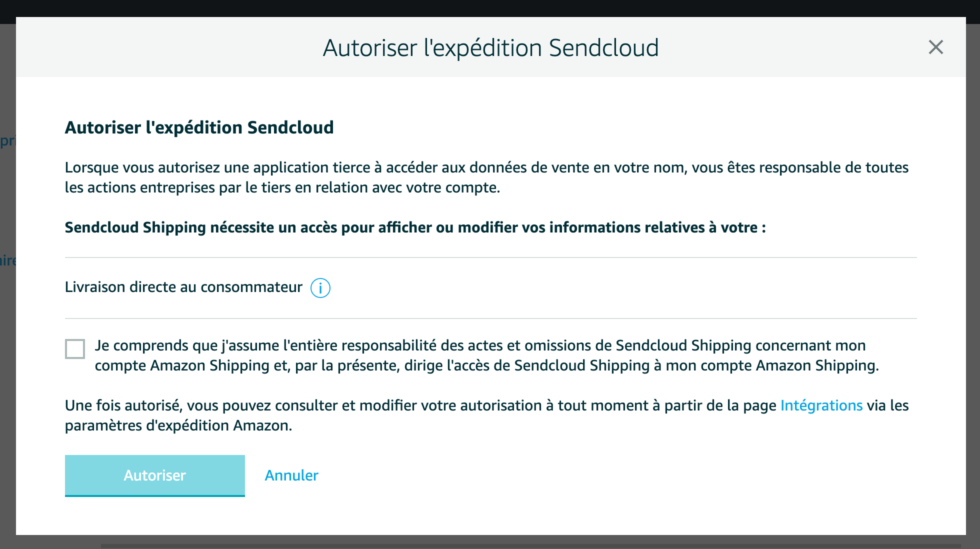980x549 pixels.
Task: Open info icon beside Livraison directe au consommateur
Action: (x=320, y=288)
